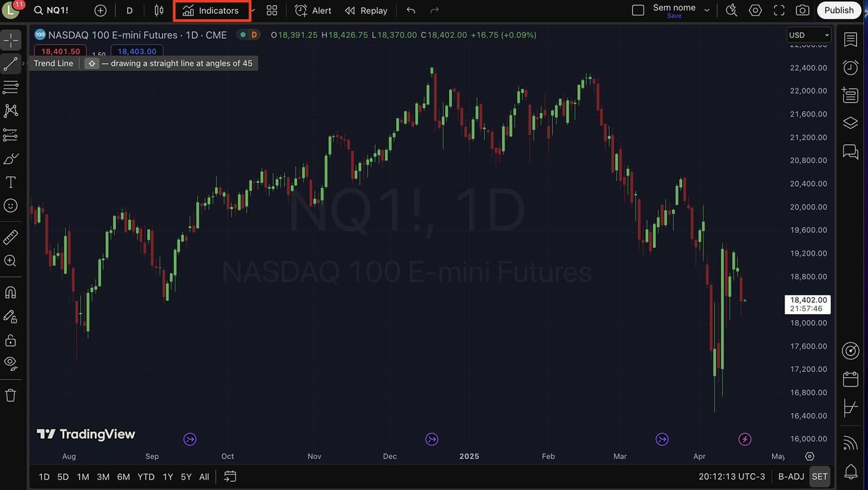
Task: Redo the last undone action
Action: click(x=435, y=10)
